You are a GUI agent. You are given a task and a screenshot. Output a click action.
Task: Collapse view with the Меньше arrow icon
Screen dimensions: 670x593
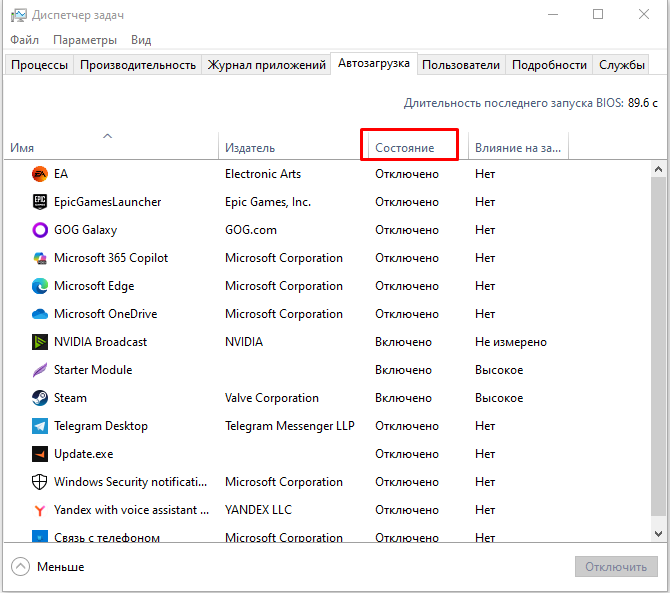click(21, 567)
